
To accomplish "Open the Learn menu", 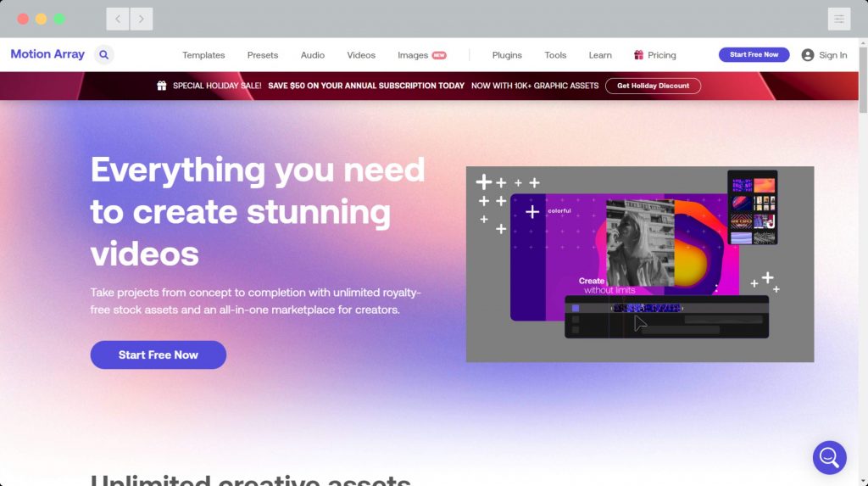I will tap(600, 55).
